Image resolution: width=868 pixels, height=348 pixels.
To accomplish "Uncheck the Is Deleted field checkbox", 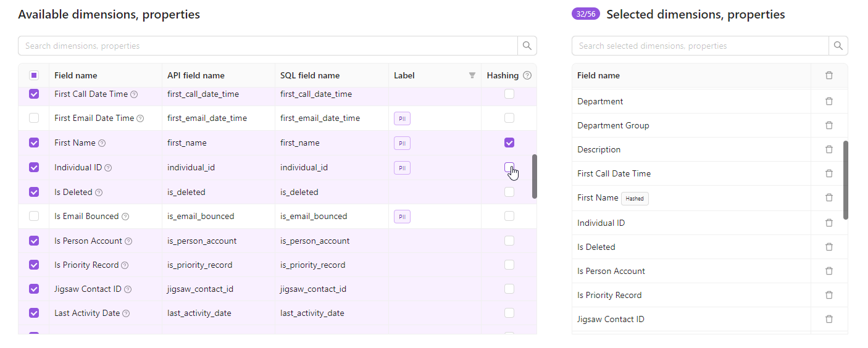I will coord(34,192).
